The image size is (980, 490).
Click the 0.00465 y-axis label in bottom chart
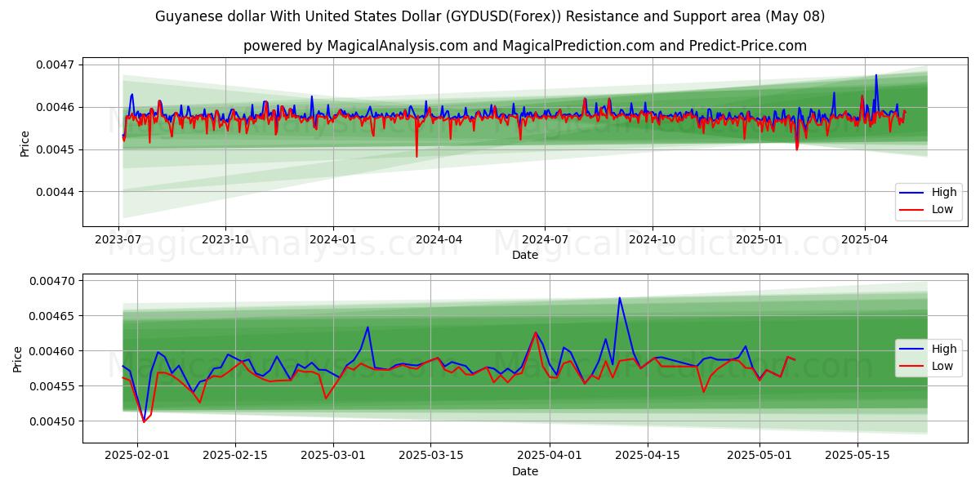coord(52,316)
